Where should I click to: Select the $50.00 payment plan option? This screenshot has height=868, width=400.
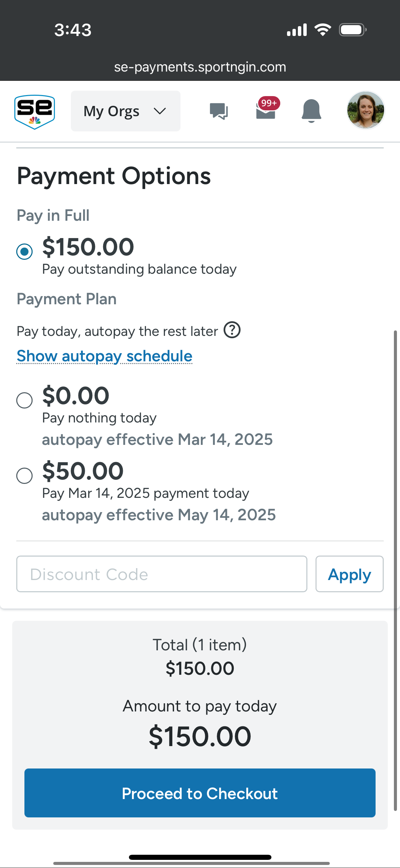tap(25, 476)
